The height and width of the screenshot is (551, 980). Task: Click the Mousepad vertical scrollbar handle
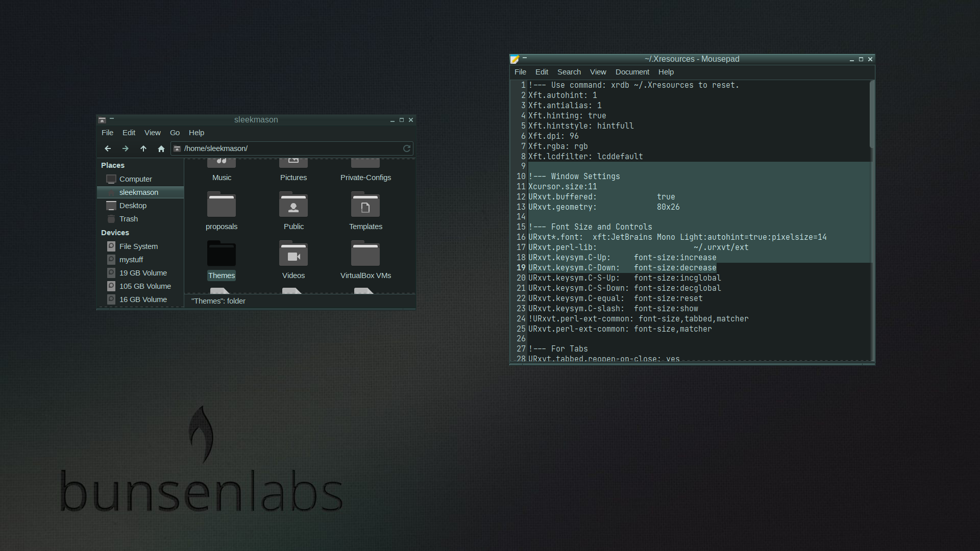(x=872, y=114)
